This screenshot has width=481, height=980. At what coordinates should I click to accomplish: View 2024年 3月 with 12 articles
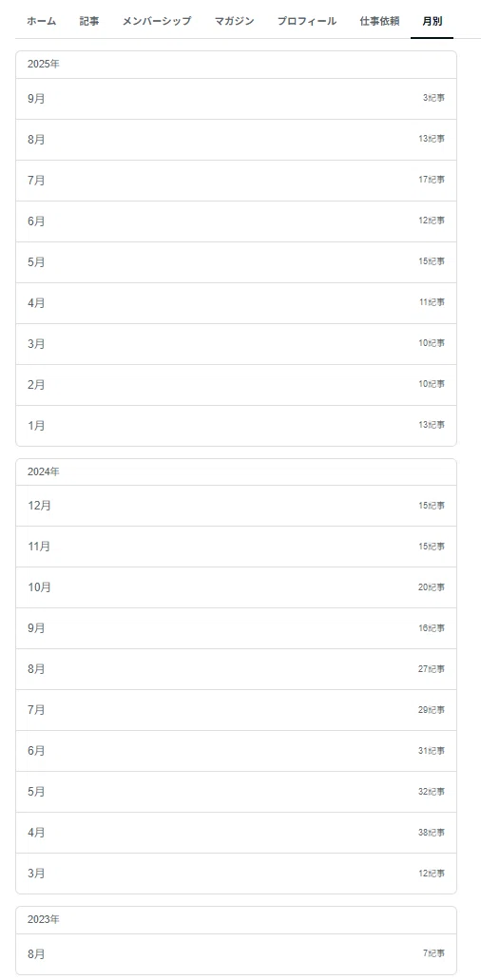pyautogui.click(x=236, y=874)
